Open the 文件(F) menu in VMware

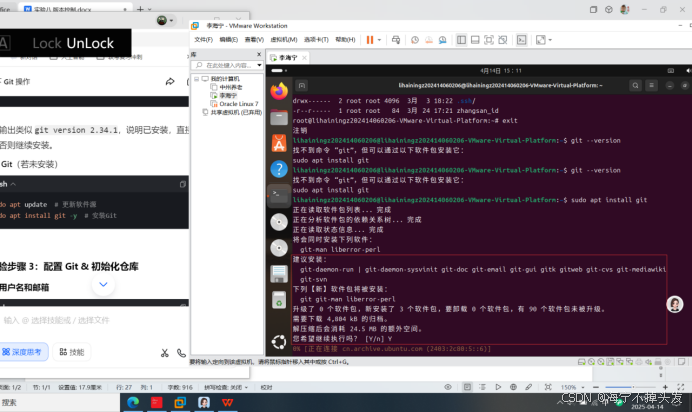[x=203, y=40]
